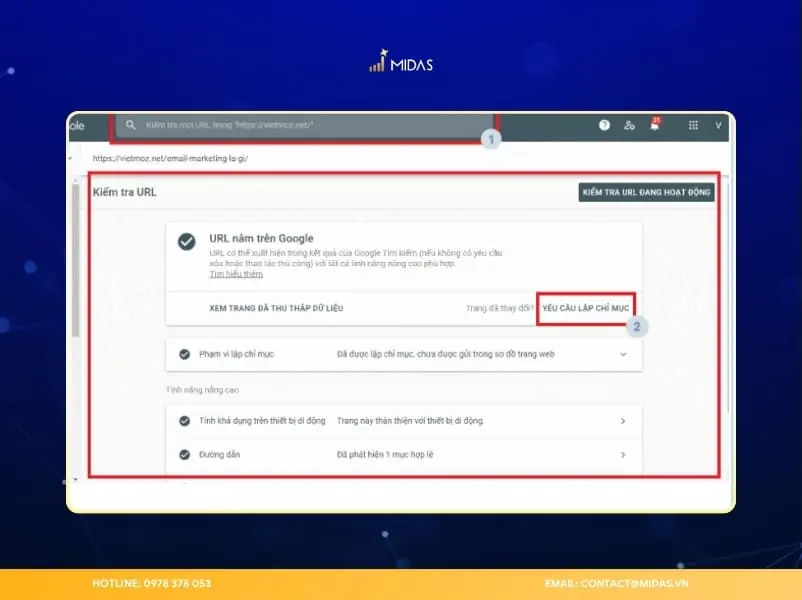Click YÊU CẦU LẬP CHỈ MỤC button

(586, 308)
